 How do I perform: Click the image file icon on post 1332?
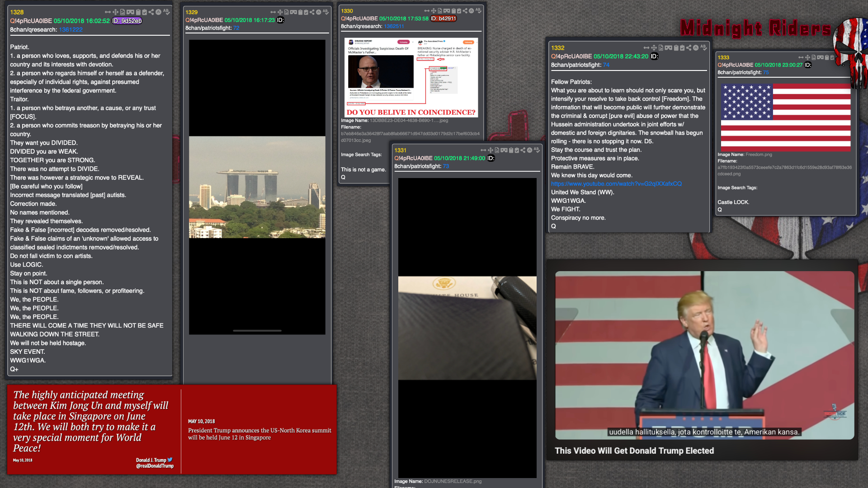click(x=661, y=48)
